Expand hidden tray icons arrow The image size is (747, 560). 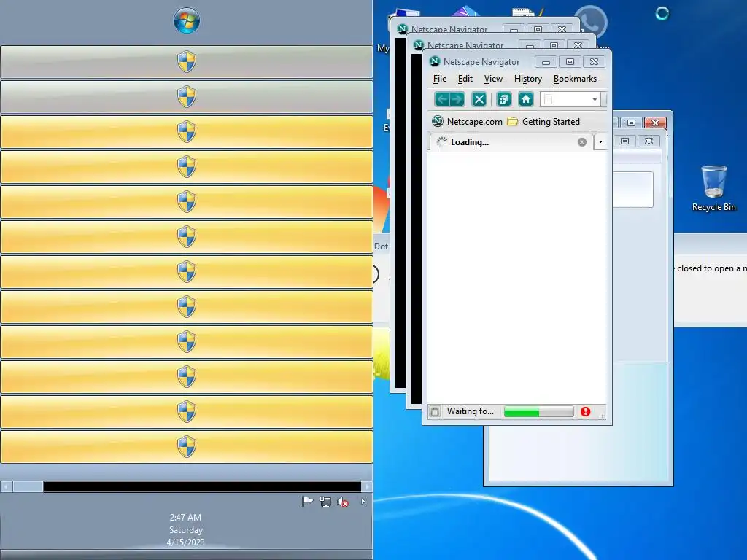pyautogui.click(x=363, y=502)
